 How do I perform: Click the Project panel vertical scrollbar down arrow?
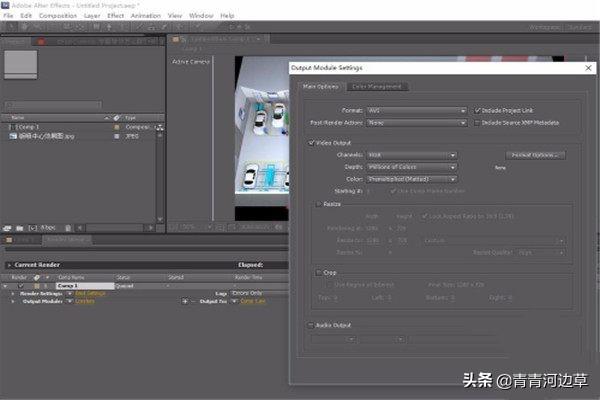(160, 219)
